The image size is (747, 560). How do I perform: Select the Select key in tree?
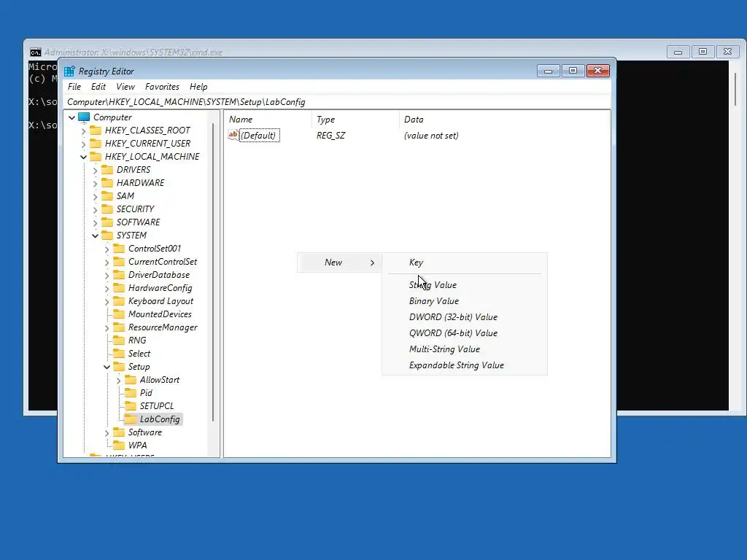tap(139, 354)
